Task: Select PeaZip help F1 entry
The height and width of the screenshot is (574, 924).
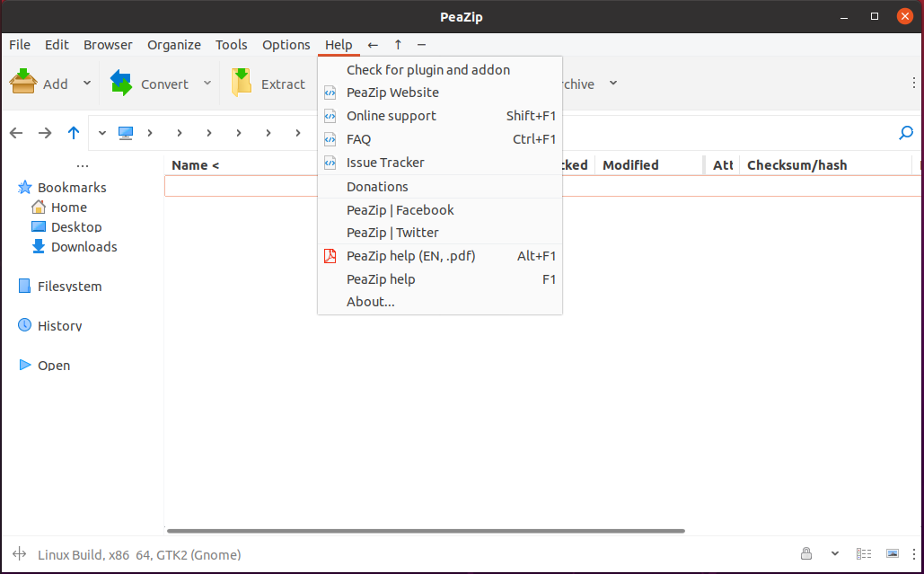Action: click(x=440, y=278)
